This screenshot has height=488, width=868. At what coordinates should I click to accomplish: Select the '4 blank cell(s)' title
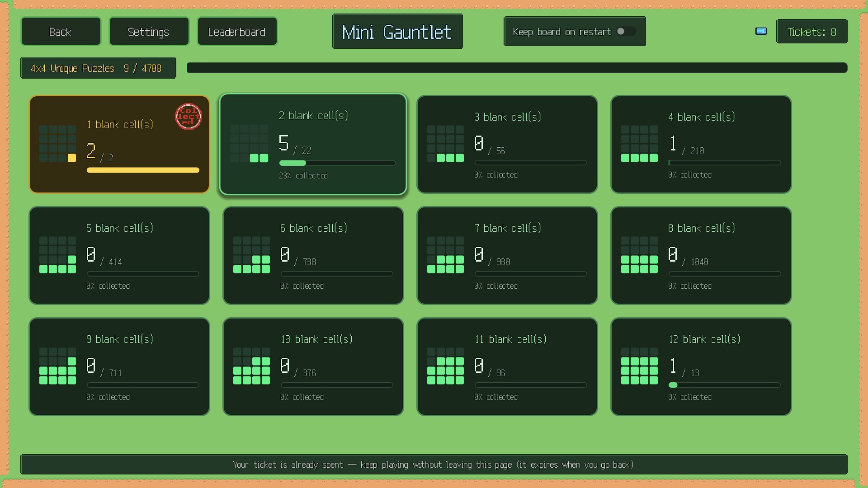702,117
